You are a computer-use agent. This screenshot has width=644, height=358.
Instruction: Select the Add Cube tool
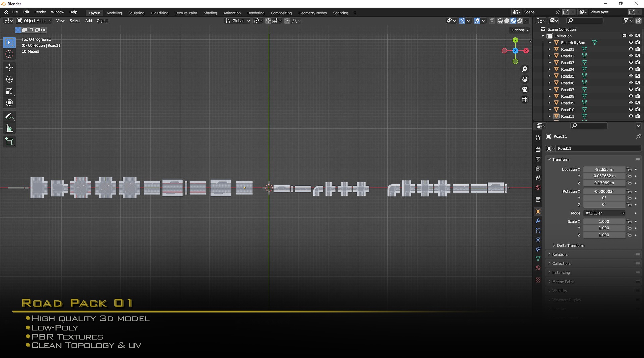[9, 142]
